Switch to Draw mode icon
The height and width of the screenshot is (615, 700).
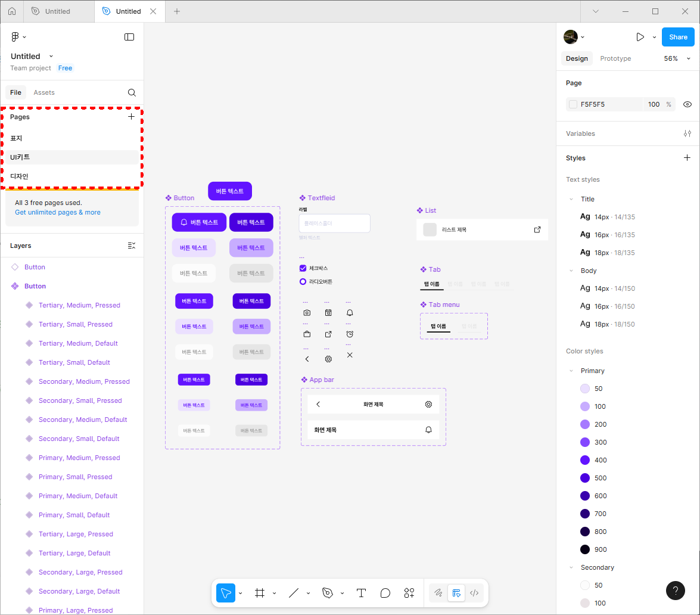(438, 593)
